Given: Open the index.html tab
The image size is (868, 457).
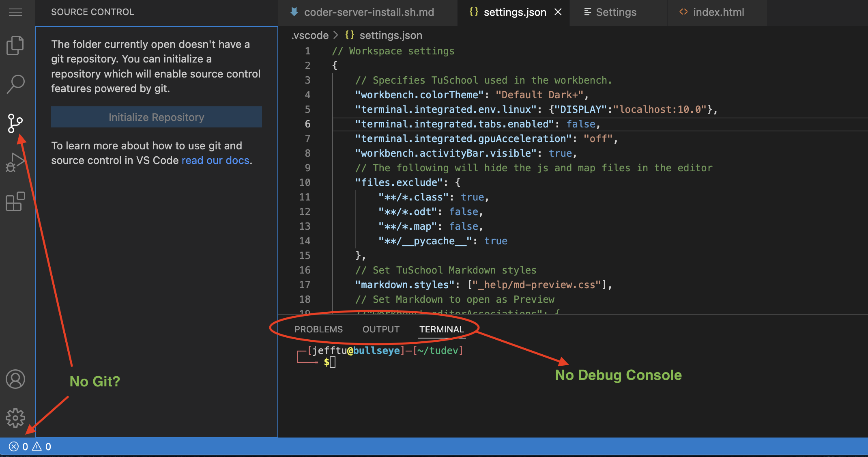Looking at the screenshot, I should tap(712, 12).
